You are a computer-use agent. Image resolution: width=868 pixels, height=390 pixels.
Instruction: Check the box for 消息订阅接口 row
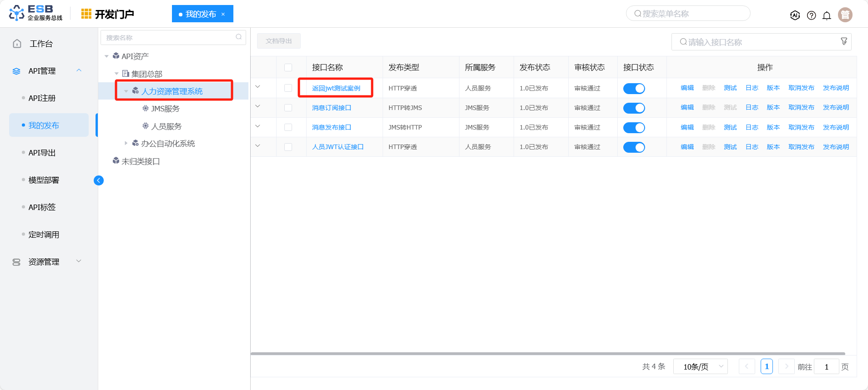coord(288,108)
